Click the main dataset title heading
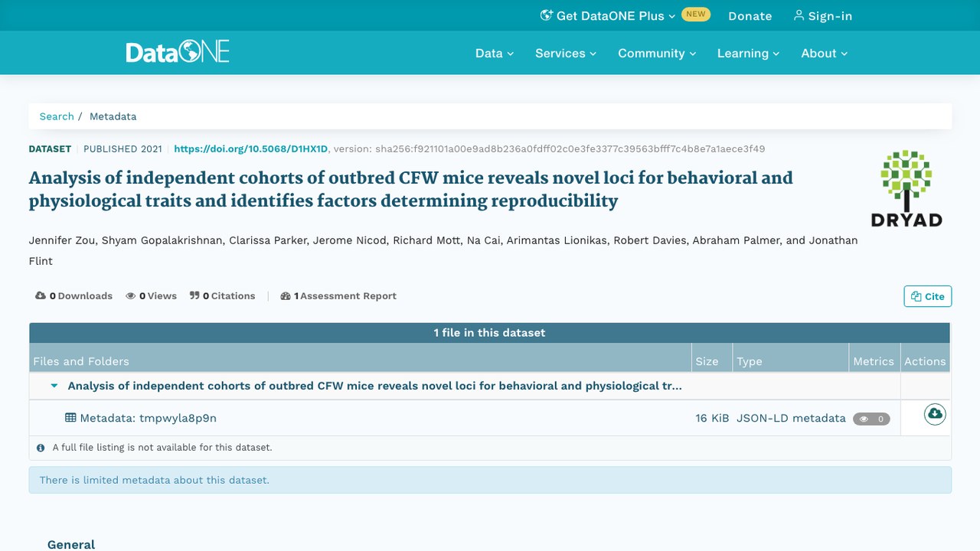The image size is (980, 551). click(411, 189)
